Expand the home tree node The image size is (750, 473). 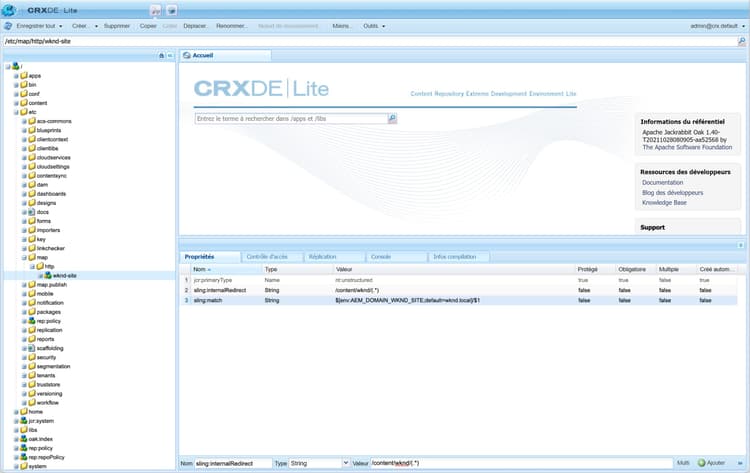pos(16,412)
